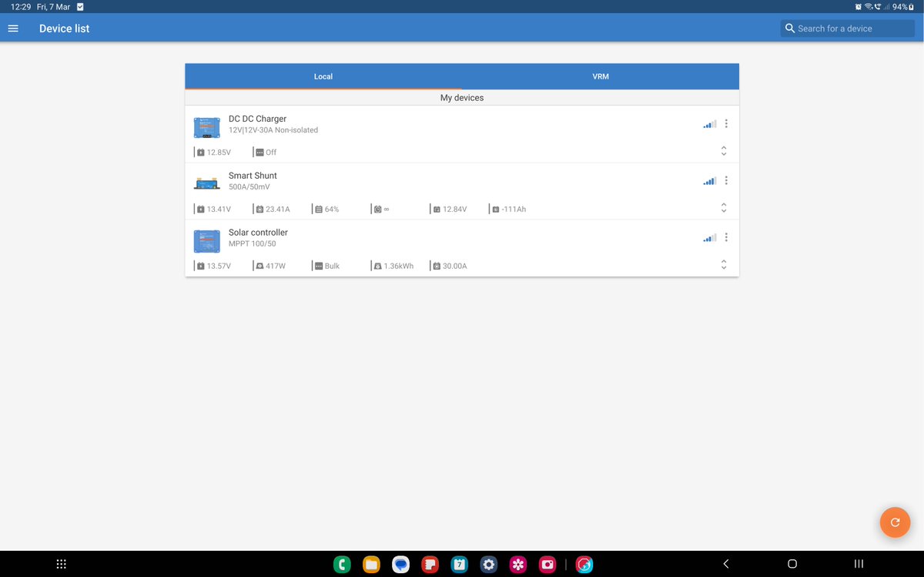Click the Smart Shunt 23.41A current icon
The image size is (924, 577).
259,210
